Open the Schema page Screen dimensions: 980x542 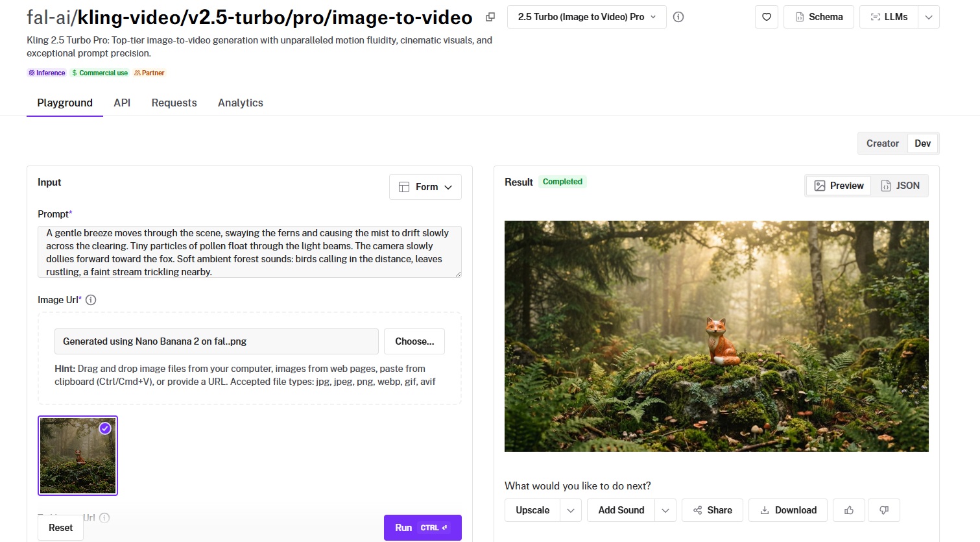pyautogui.click(x=819, y=17)
